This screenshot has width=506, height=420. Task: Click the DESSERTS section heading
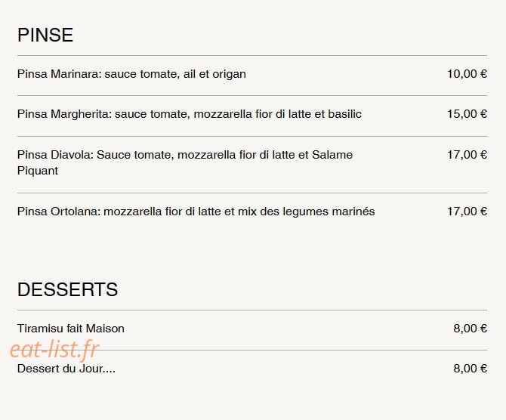click(x=67, y=289)
